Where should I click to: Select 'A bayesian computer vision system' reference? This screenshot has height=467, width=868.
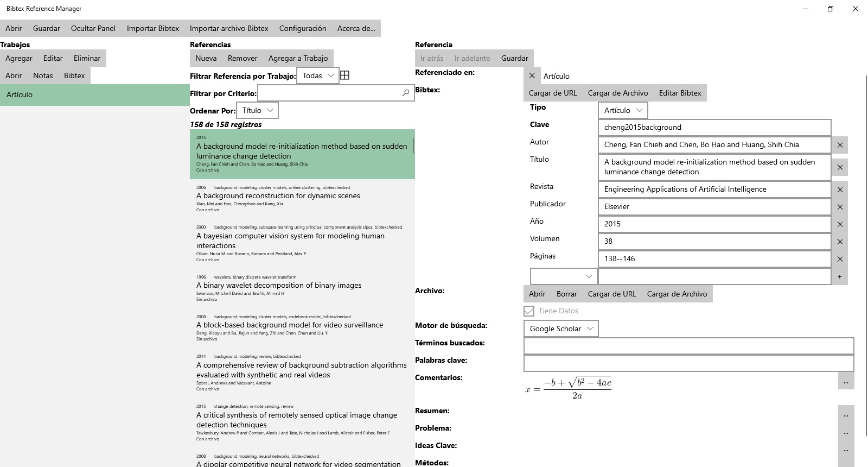(x=302, y=244)
